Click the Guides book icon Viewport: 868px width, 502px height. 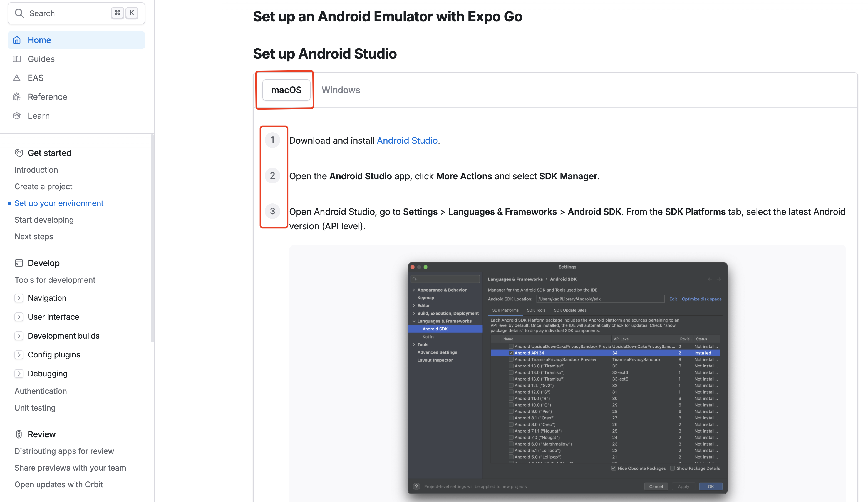tap(16, 59)
